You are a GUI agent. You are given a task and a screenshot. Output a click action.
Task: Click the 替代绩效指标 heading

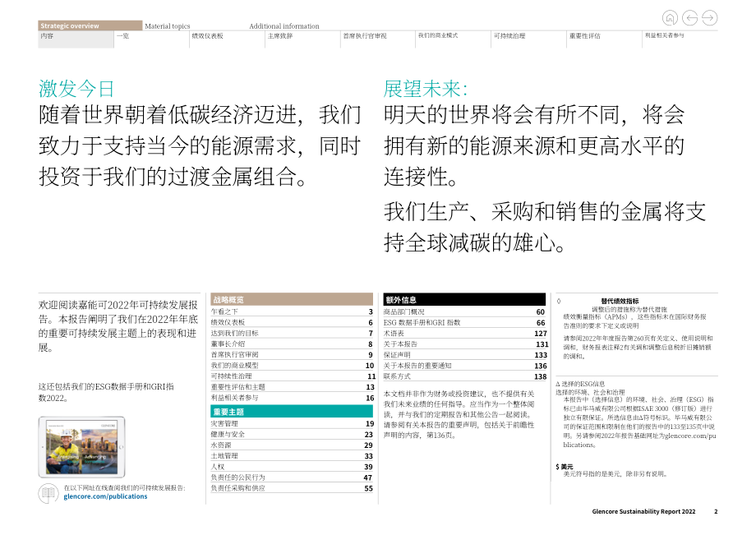coord(620,301)
